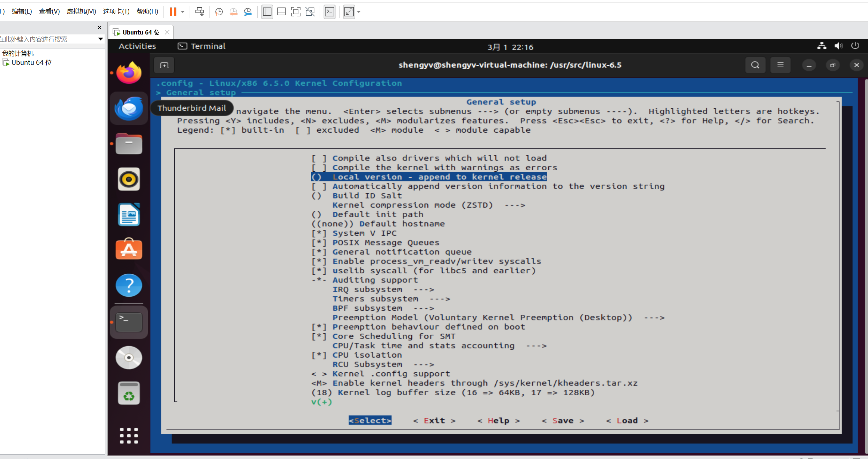Enter full screen mode

pyautogui.click(x=296, y=12)
